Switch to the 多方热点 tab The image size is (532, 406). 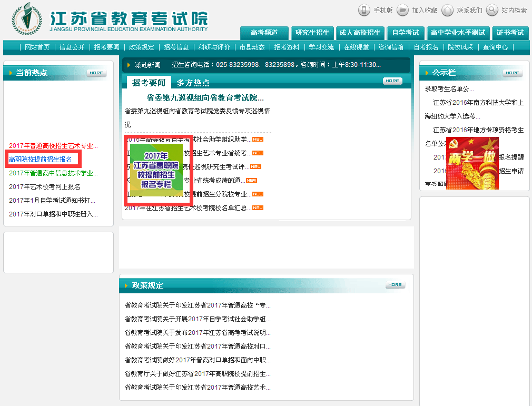[x=193, y=83]
